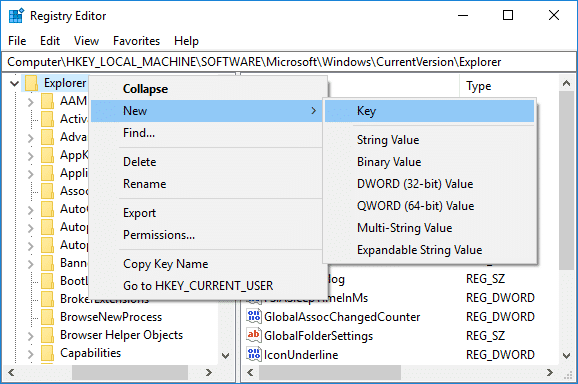Expand the Browser Helper Objects chevron
The width and height of the screenshot is (578, 384).
coord(31,336)
